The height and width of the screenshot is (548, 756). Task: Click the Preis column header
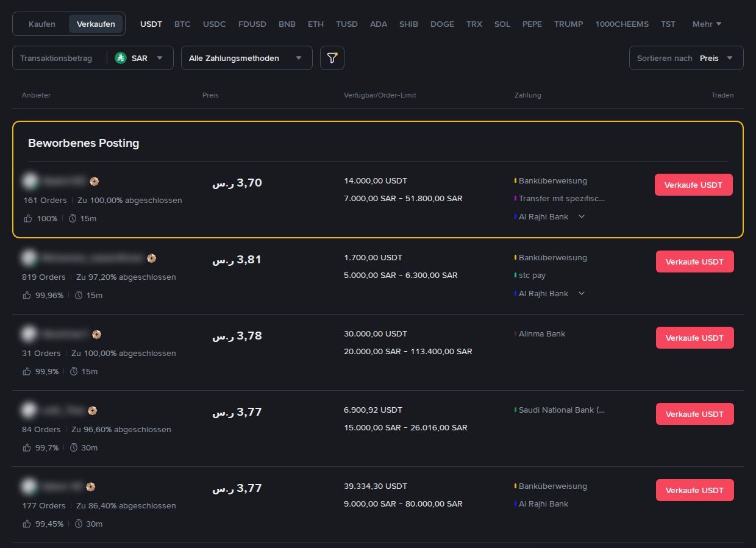tap(210, 95)
